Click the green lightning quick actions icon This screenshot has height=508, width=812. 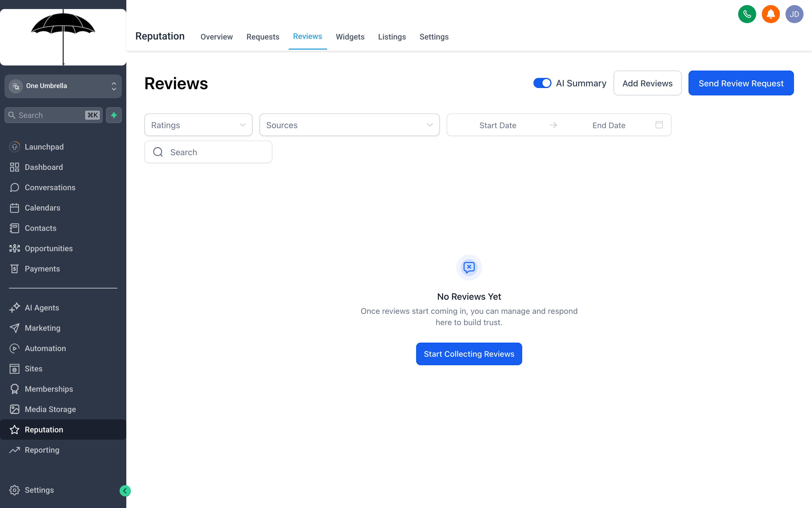pyautogui.click(x=114, y=115)
